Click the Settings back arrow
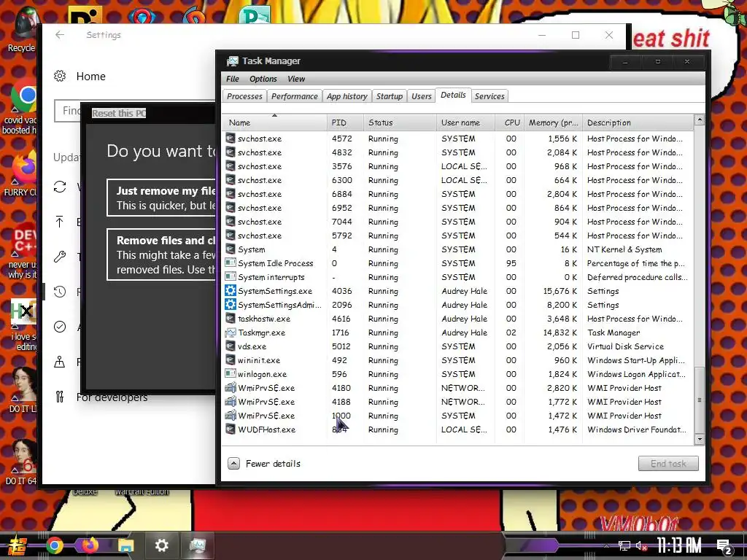Viewport: 747px width, 560px height. [x=60, y=35]
